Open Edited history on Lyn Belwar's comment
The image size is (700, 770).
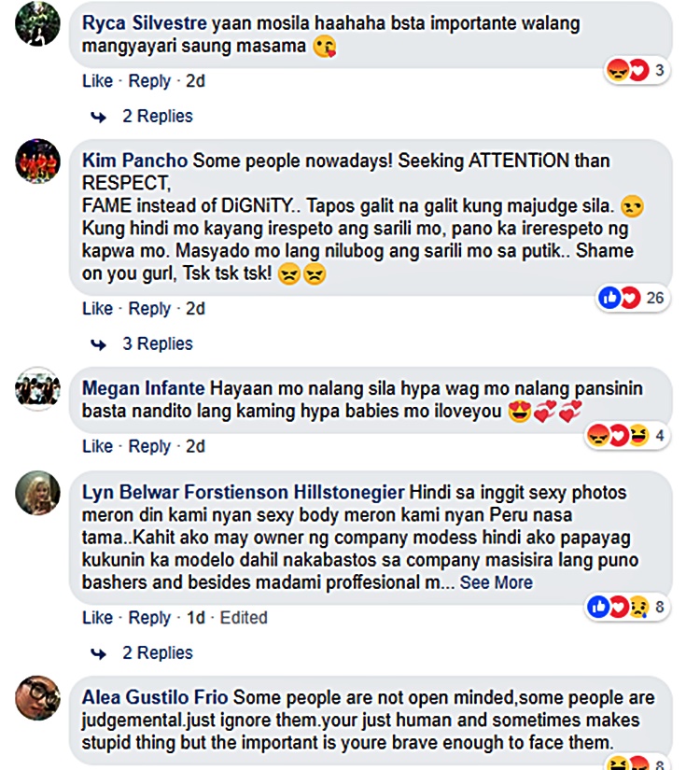pyautogui.click(x=244, y=618)
